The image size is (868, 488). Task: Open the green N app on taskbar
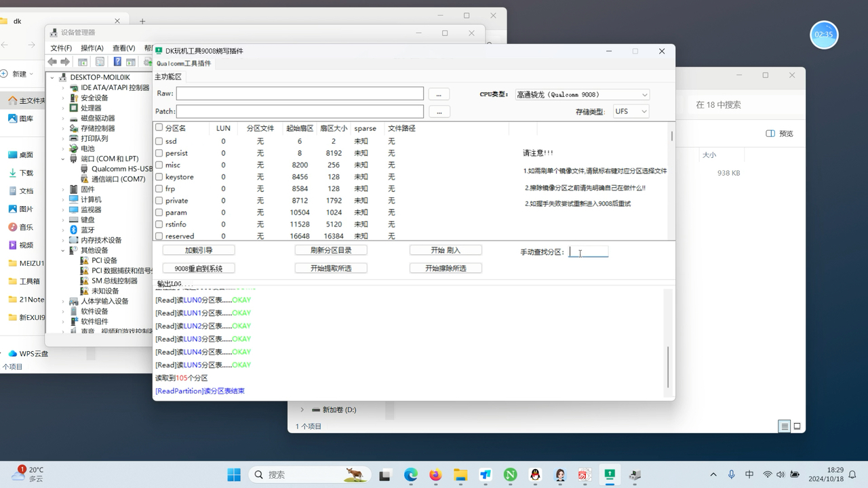[x=510, y=474]
